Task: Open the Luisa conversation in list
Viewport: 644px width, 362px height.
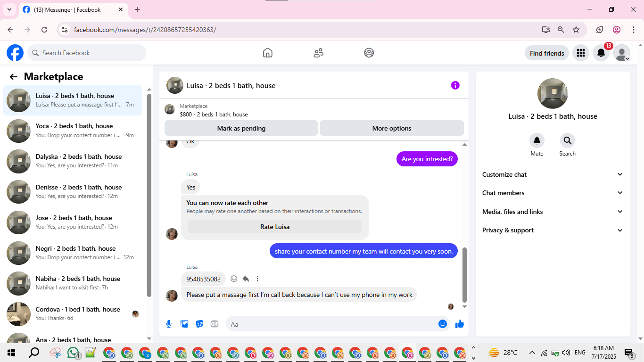Action: coord(73,100)
